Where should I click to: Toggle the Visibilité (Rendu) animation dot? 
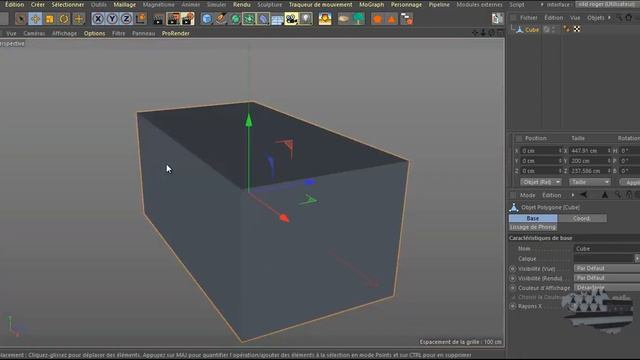click(x=513, y=278)
